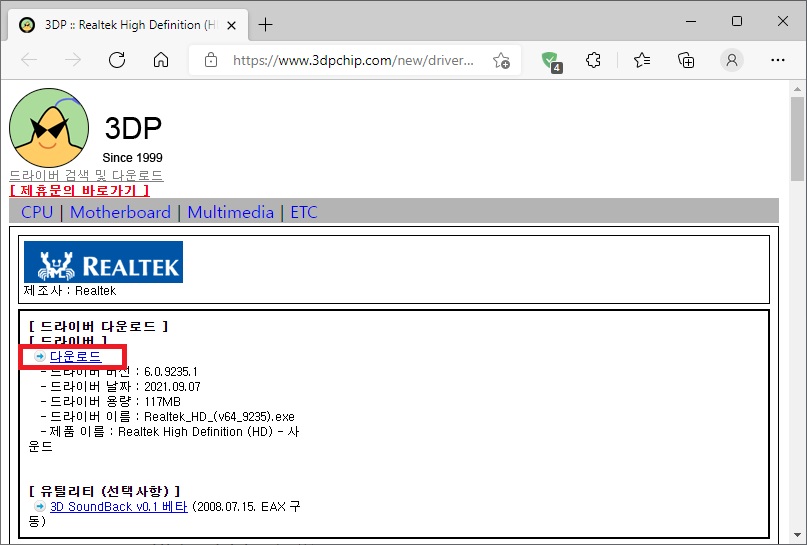Open the 제휴문의 바로가기 link
The height and width of the screenshot is (545, 807).
point(79,190)
